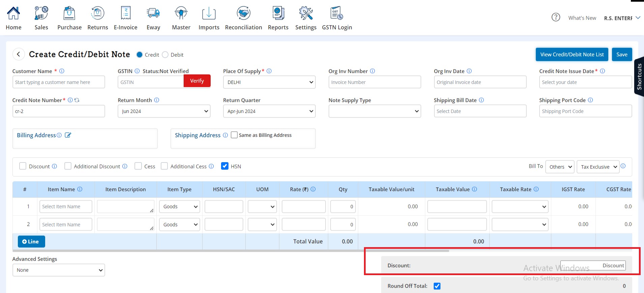The image size is (644, 293).
Task: Click the Credit Note Issue Date field
Action: (x=585, y=82)
